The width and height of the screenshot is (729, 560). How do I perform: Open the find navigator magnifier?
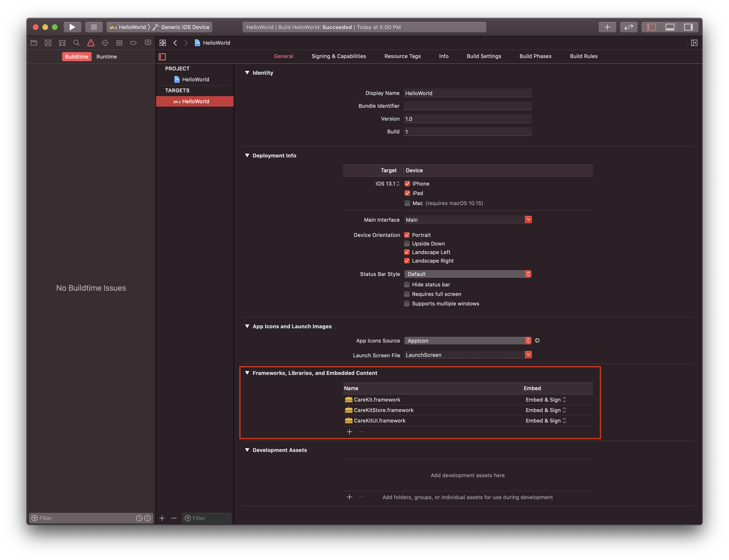pyautogui.click(x=76, y=43)
